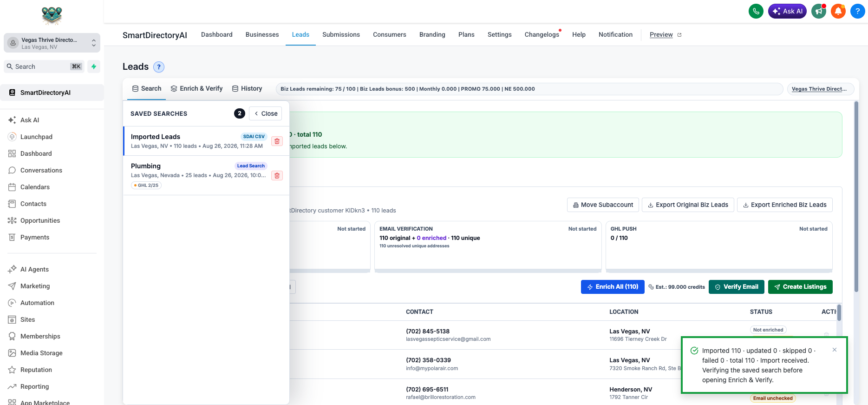Open the Vegas Thrive Direct subaccount selector
Viewport: 868px width, 405px height.
pos(821,89)
